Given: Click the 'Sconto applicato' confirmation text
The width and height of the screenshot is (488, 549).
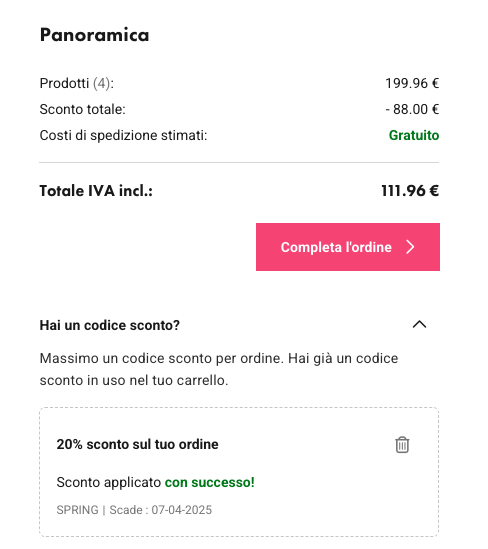Looking at the screenshot, I should tap(109, 482).
